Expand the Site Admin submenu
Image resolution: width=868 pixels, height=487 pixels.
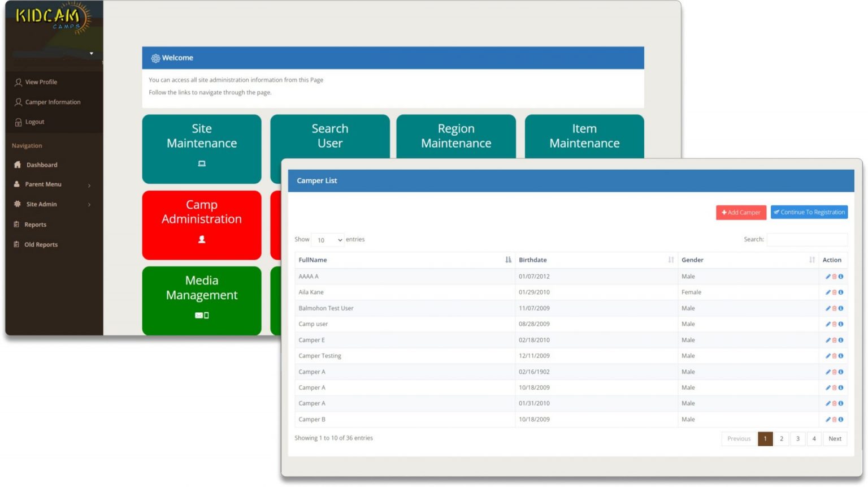(89, 205)
